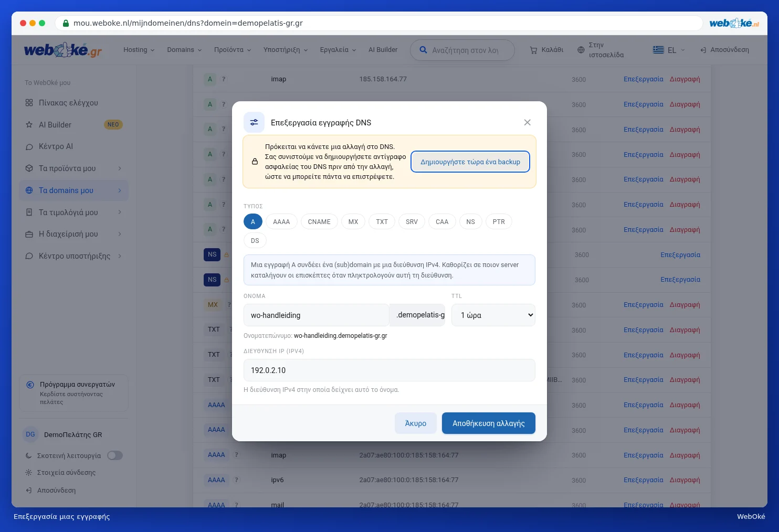
Task: Expand Τα προϊόντα μου sidebar item
Action: (73, 168)
